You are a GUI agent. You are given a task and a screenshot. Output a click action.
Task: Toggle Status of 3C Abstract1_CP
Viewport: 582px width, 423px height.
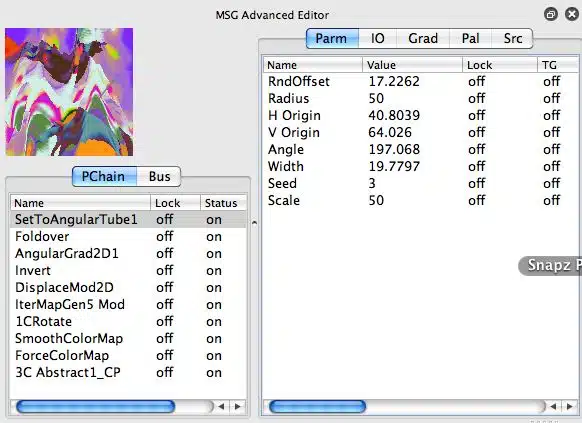click(214, 373)
